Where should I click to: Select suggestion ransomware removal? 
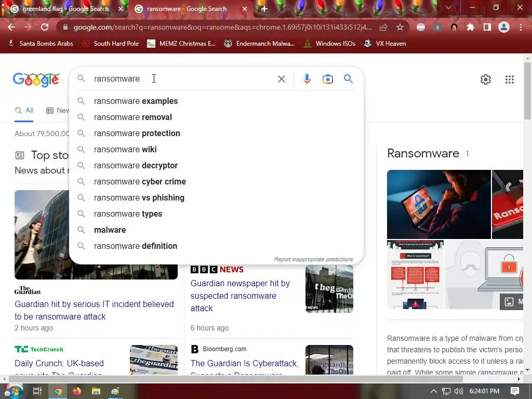pyautogui.click(x=216, y=117)
